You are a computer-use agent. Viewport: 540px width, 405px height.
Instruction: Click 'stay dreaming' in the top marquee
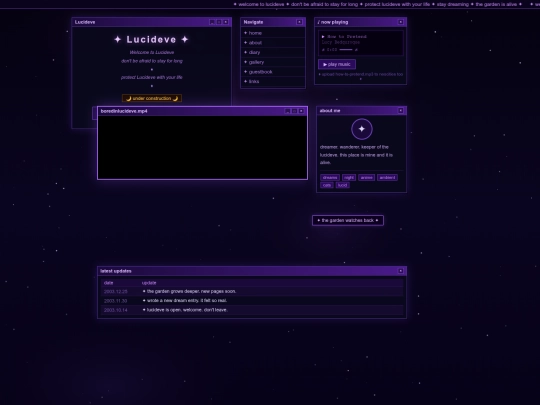coord(453,4)
